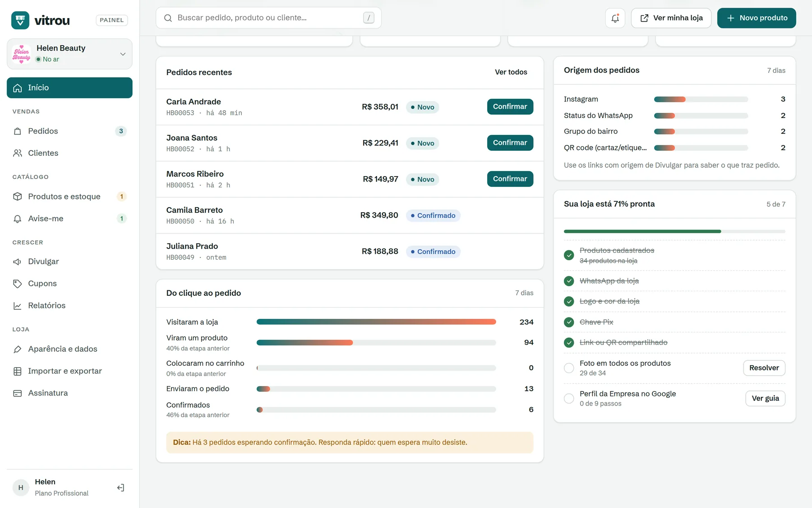Click the H user avatar
812x508 pixels.
(x=21, y=488)
